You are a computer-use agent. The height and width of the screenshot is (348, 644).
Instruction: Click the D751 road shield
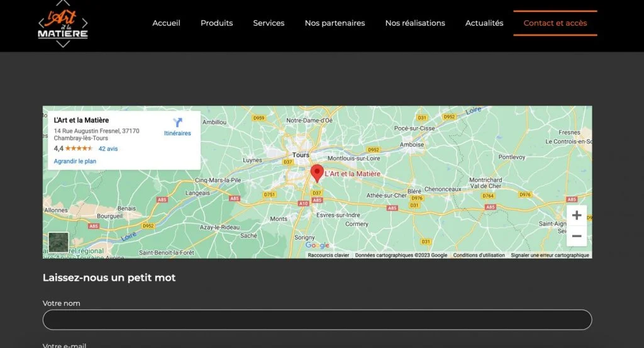pos(269,194)
